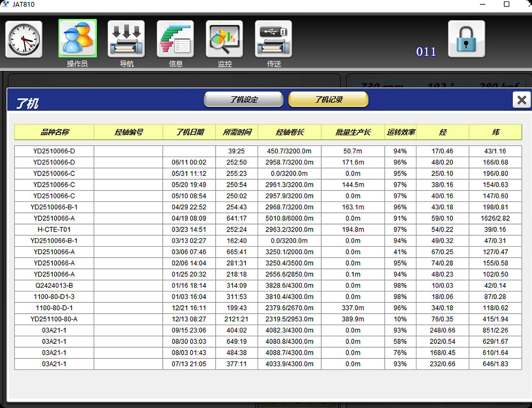This screenshot has width=532, height=408.
Task: Open the 导航 navigation icon
Action: [x=126, y=39]
